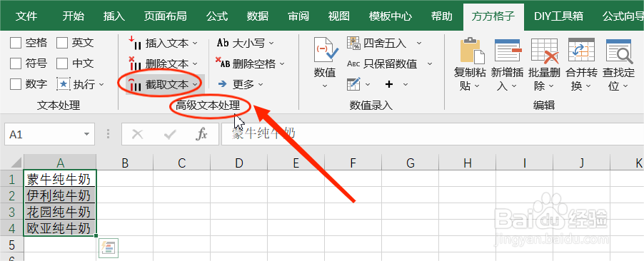The height and width of the screenshot is (261, 644).
Task: Select column B header
Action: [x=125, y=163]
